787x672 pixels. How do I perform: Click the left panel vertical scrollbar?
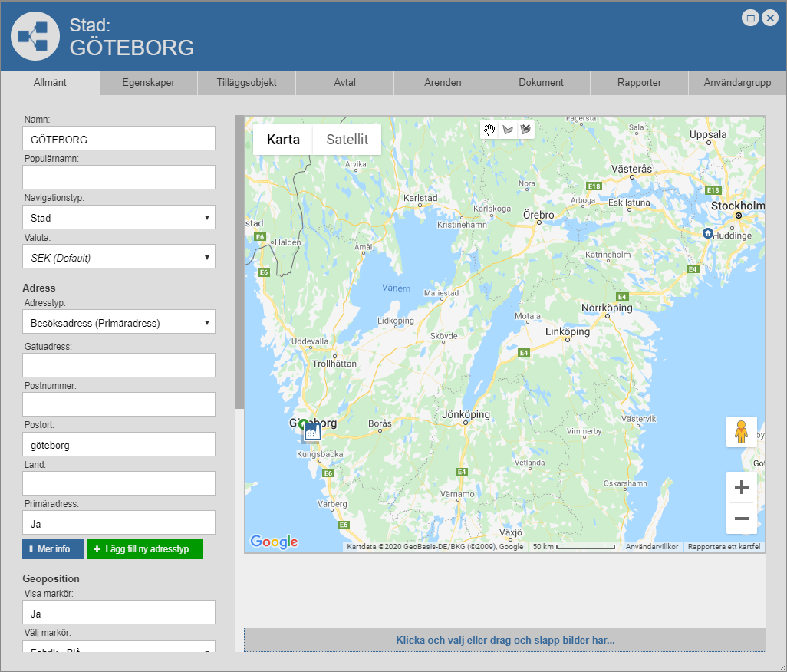tap(239, 261)
